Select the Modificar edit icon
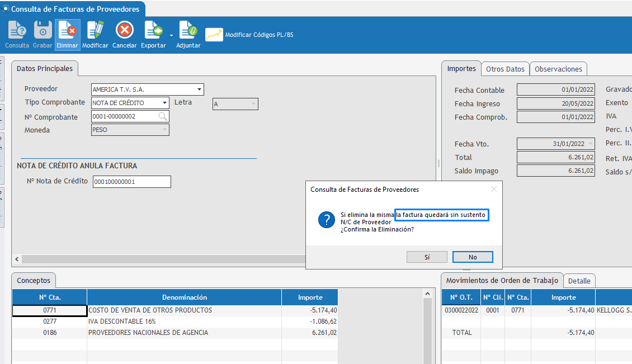 coord(95,31)
